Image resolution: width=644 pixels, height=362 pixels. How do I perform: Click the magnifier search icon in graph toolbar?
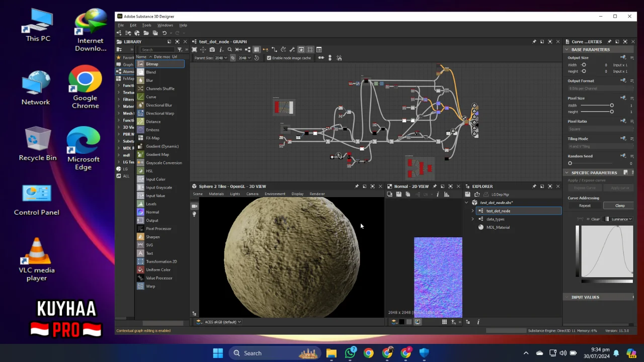coord(229,49)
